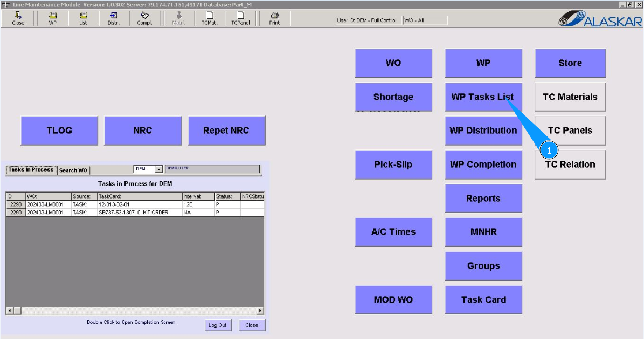644x342 pixels.
Task: Open the TCMat. toolbar icon
Action: point(210,18)
